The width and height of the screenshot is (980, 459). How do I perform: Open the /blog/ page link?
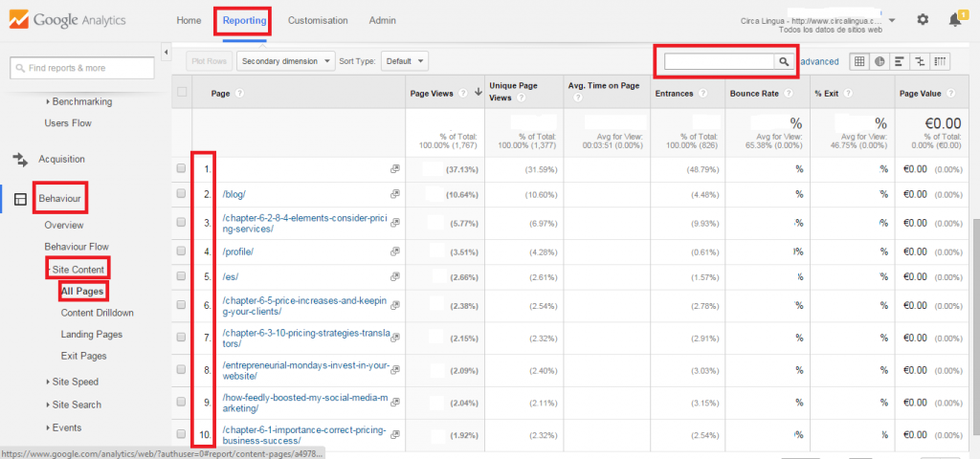[x=234, y=194]
